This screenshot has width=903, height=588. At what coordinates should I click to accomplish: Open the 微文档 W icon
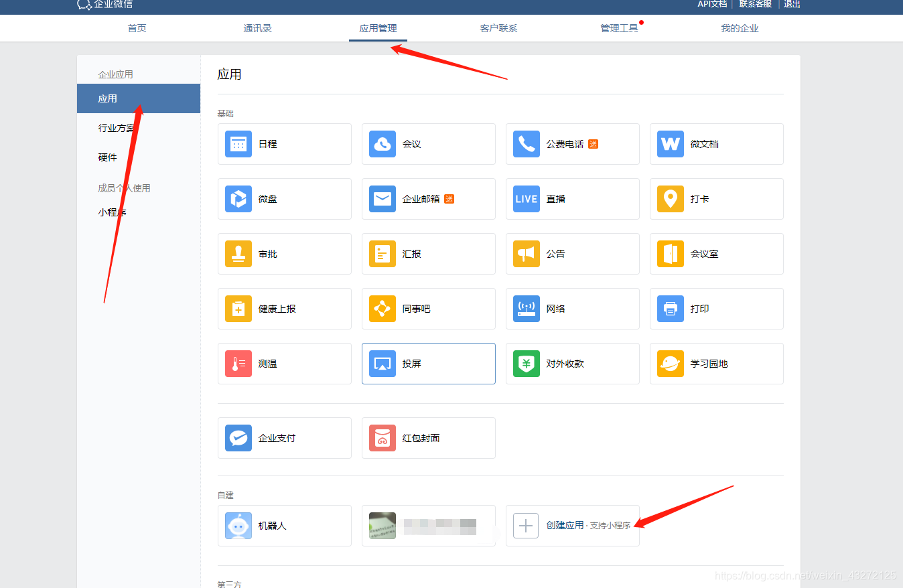click(671, 144)
